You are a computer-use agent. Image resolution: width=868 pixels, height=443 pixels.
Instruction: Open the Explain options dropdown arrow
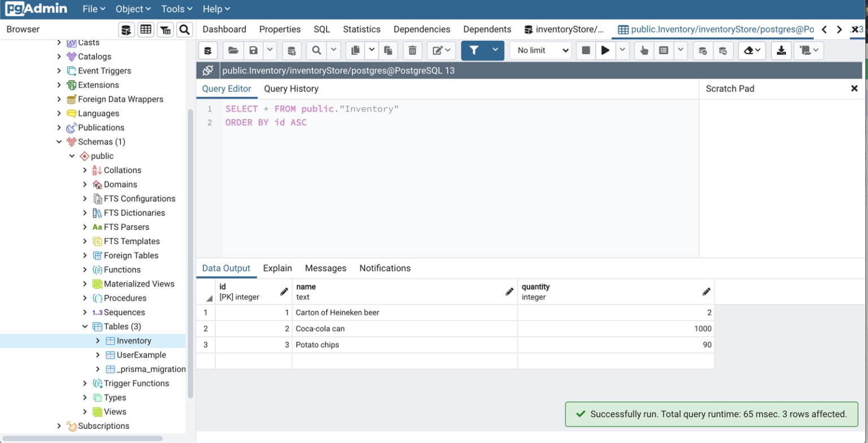coord(680,50)
